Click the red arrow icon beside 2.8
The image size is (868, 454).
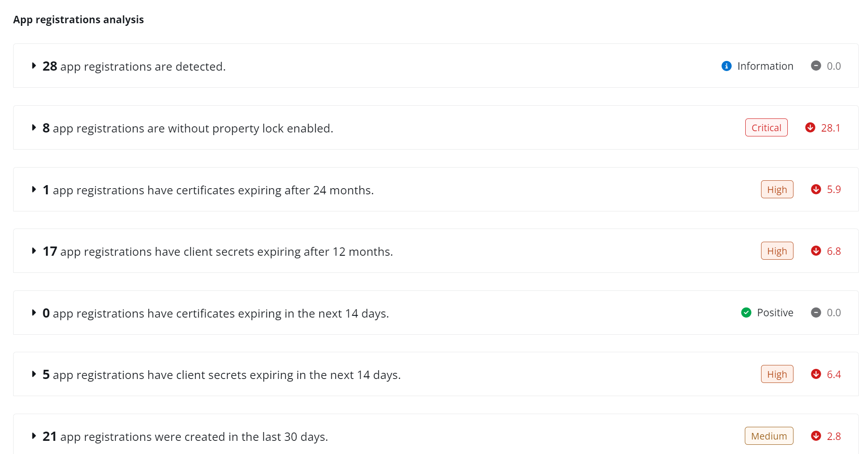pos(816,436)
